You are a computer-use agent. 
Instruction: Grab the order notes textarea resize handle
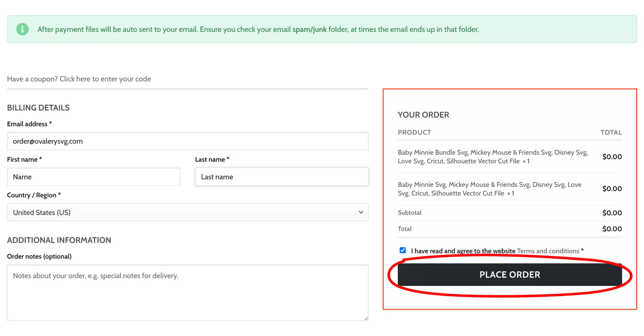[x=366, y=318]
